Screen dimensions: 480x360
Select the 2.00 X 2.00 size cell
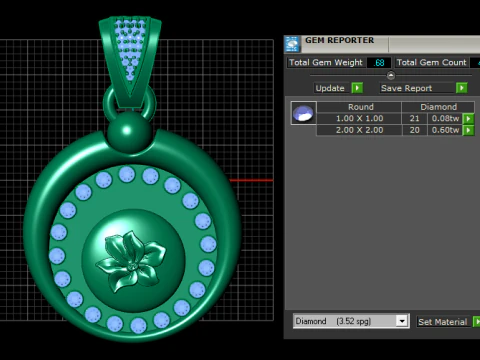(x=359, y=130)
